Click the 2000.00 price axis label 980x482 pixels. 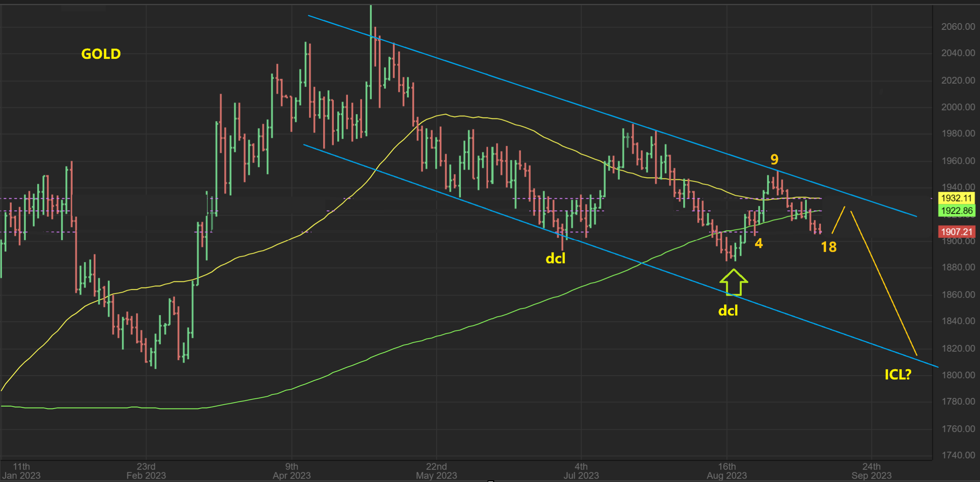pos(958,107)
